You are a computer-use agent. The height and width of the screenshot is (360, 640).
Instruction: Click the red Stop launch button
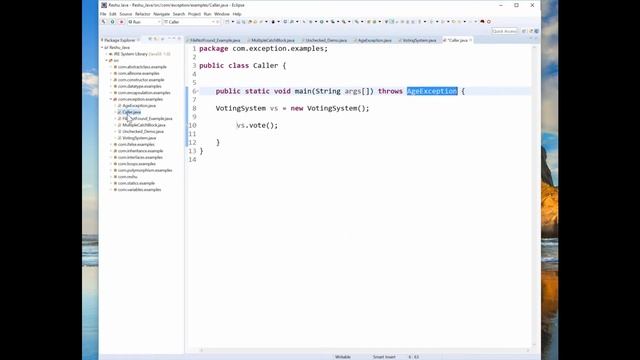121,22
